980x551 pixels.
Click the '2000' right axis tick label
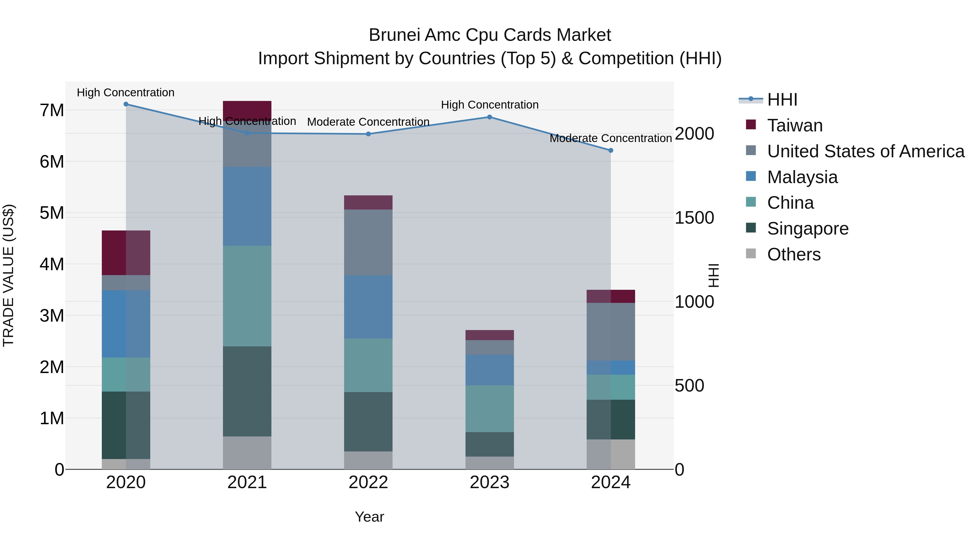click(x=695, y=134)
